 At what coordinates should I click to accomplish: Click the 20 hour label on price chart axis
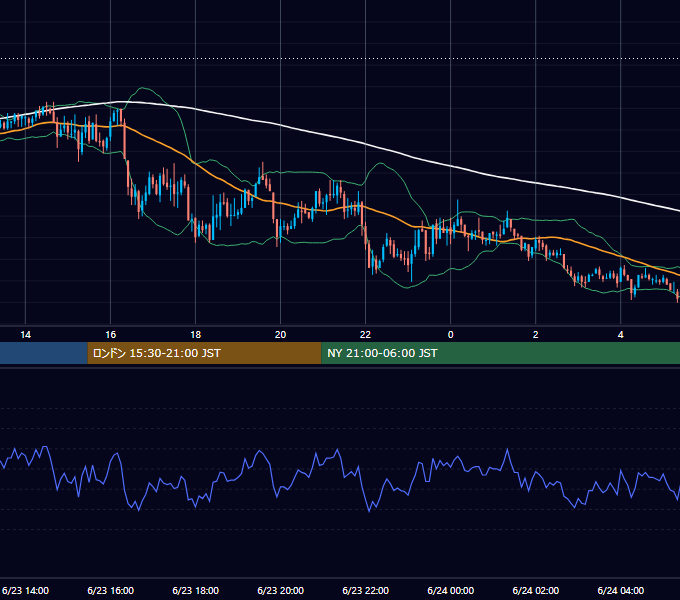[281, 335]
